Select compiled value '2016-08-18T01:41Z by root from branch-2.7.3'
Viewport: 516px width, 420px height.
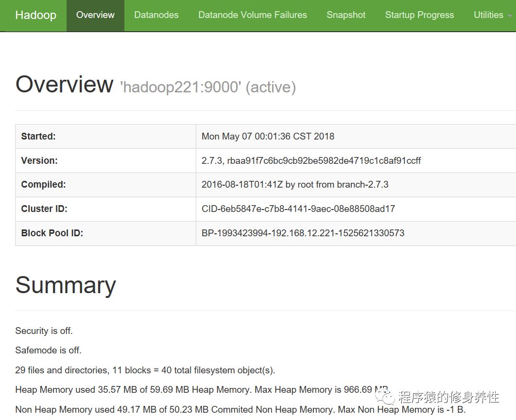295,185
